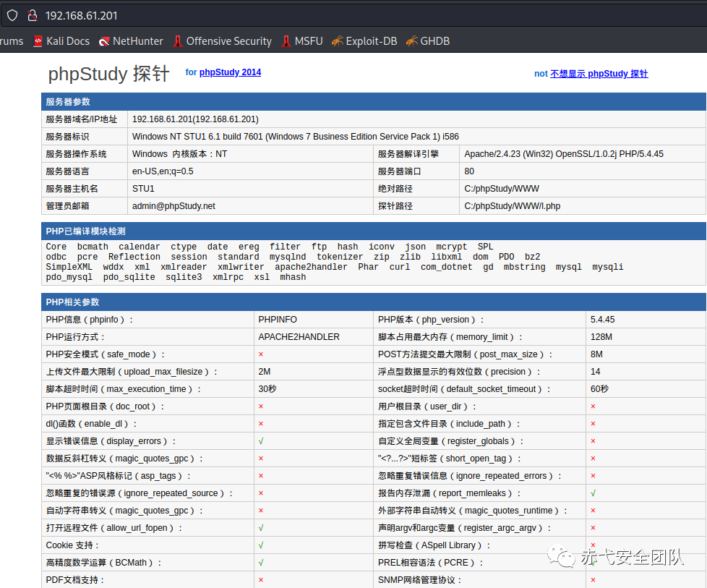Open the MSFU bookmark
The width and height of the screenshot is (707, 588).
click(x=302, y=41)
